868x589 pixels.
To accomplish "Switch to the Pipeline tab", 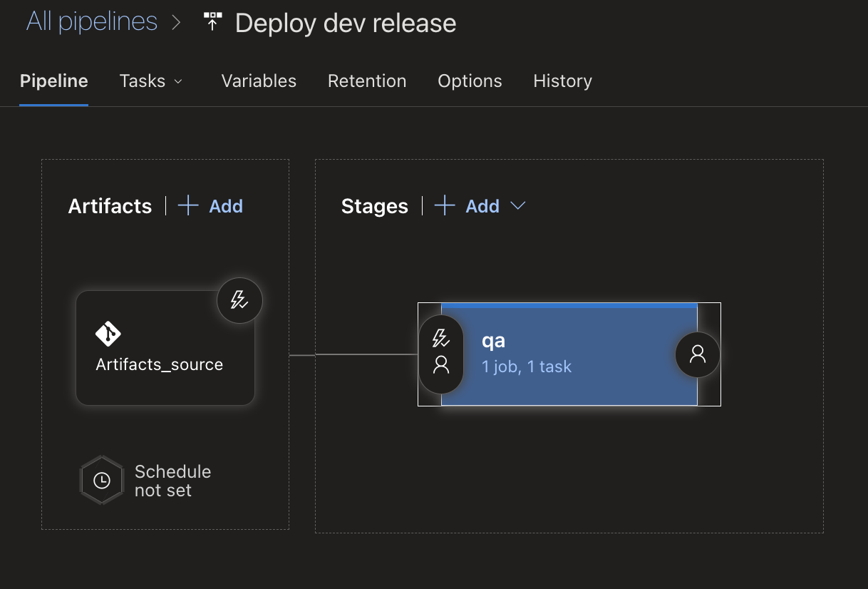I will [x=54, y=81].
